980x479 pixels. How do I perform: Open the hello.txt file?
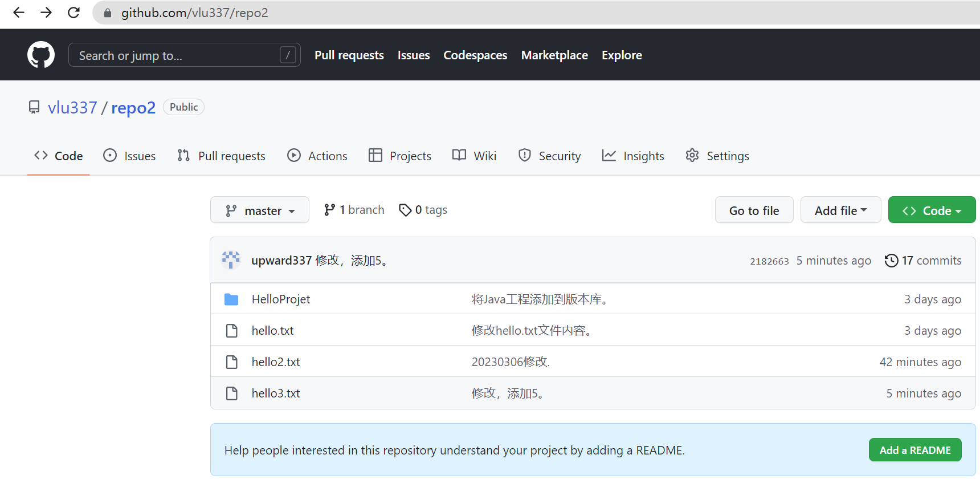[272, 331]
